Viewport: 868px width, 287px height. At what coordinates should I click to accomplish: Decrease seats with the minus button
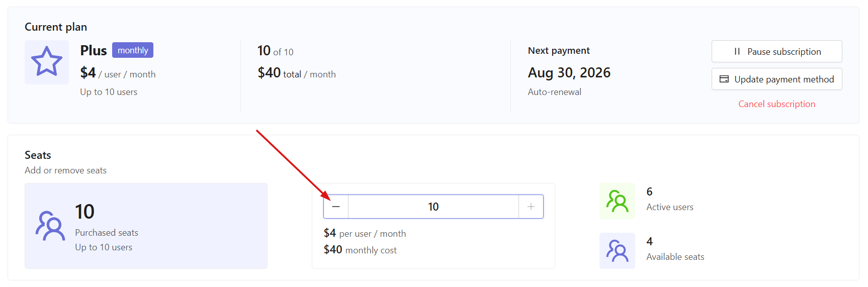336,207
